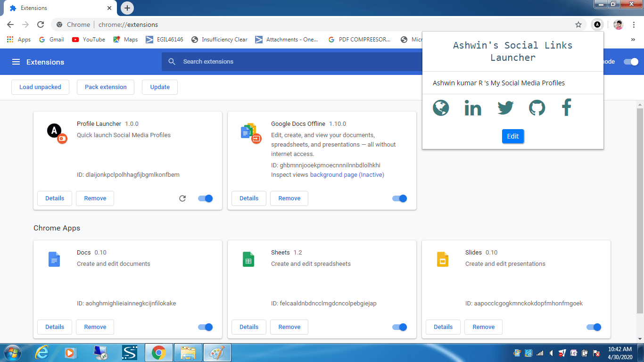Open the PDF COMPREESOR bookmark
Image resolution: width=644 pixels, height=362 pixels.
pyautogui.click(x=360, y=40)
